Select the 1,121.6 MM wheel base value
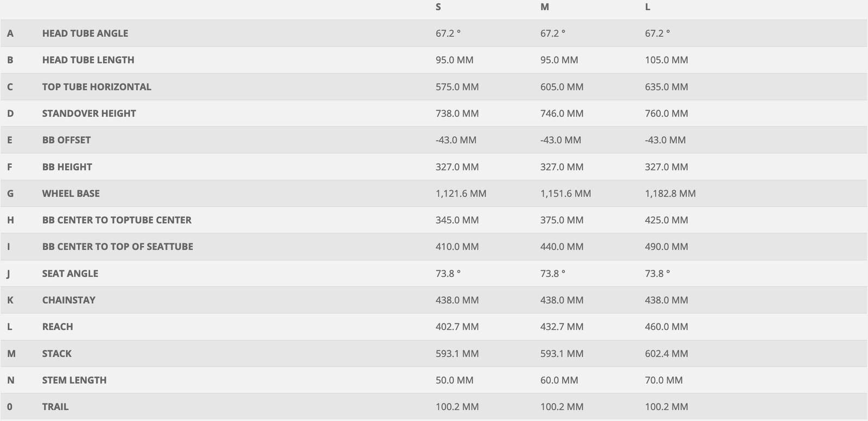The height and width of the screenshot is (421, 868). [x=461, y=193]
